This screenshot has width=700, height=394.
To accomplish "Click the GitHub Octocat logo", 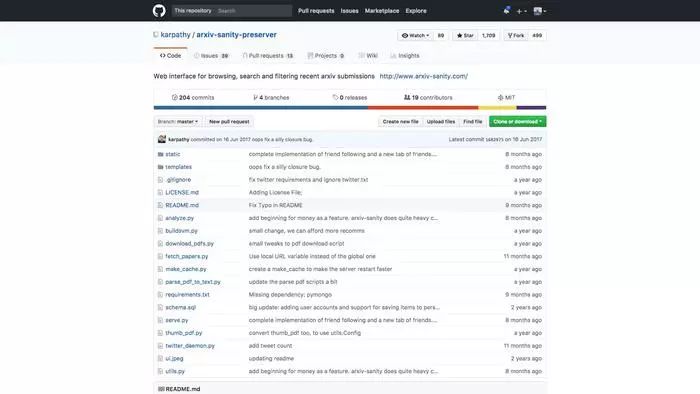I will [159, 10].
